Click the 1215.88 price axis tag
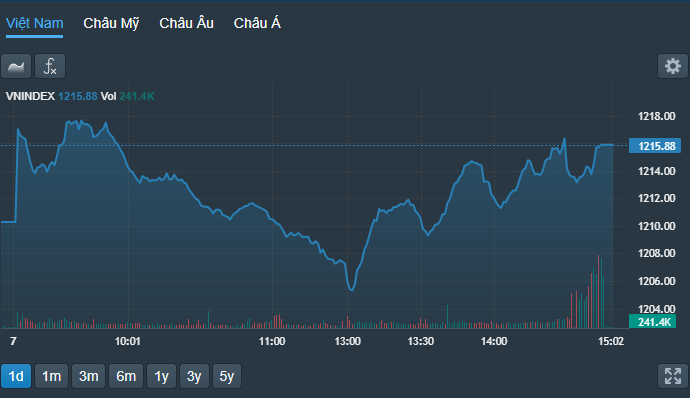 click(x=655, y=146)
